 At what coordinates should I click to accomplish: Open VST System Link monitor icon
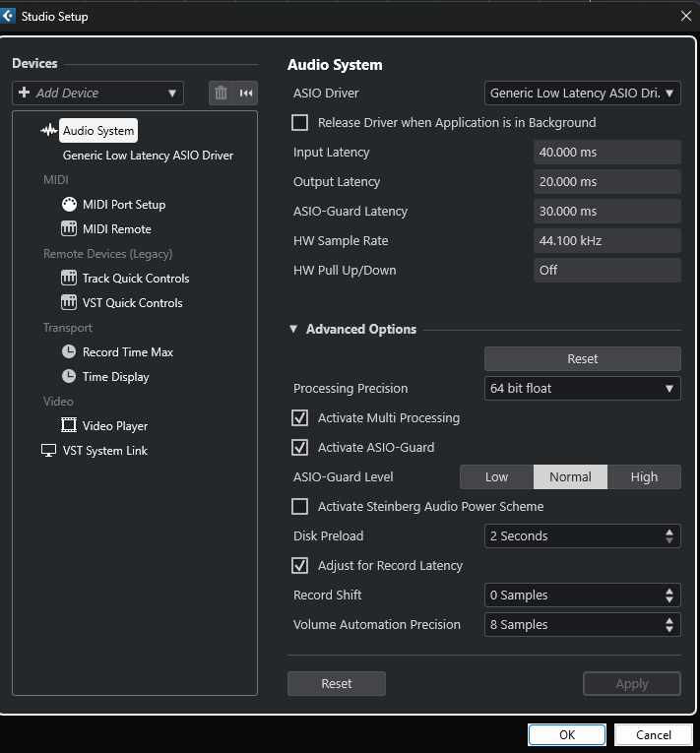[49, 451]
